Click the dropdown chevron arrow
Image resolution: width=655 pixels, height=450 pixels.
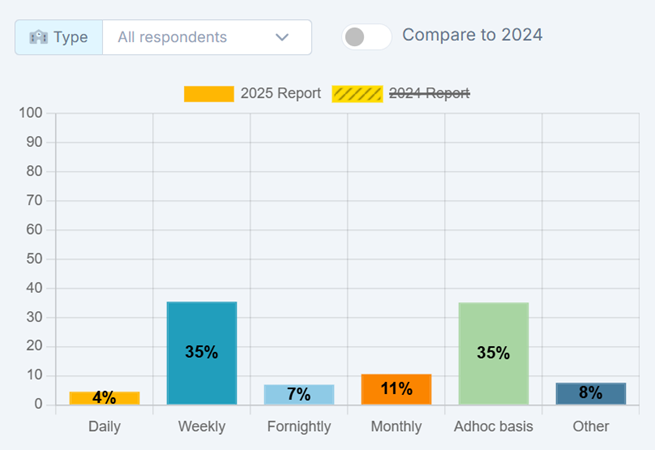coord(282,37)
